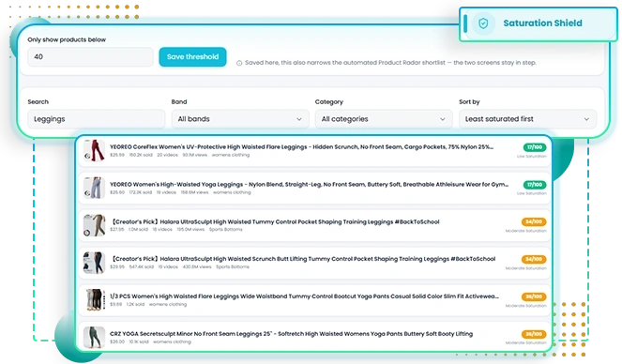The image size is (622, 364).
Task: Open the YEOREO Women's High-Waisted Yoga Leggings title
Action: (309, 185)
